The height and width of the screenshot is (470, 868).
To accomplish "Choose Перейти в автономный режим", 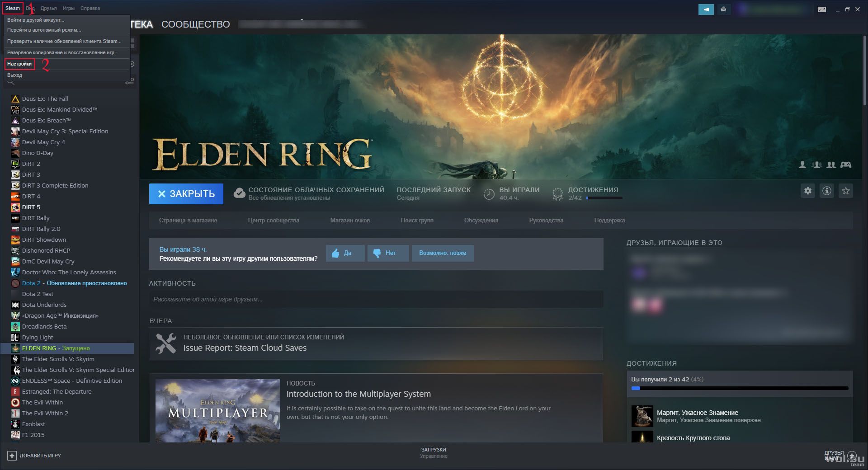I will 44,30.
